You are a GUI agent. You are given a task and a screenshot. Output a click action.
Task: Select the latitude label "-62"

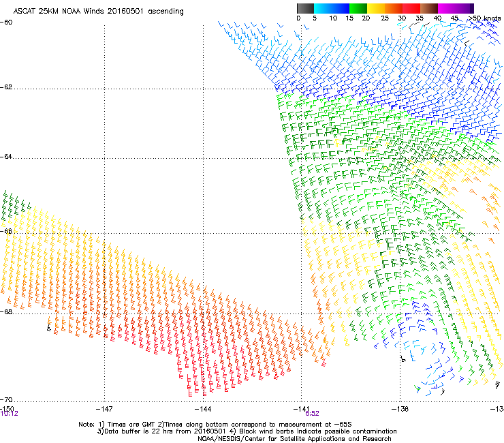(x=6, y=87)
